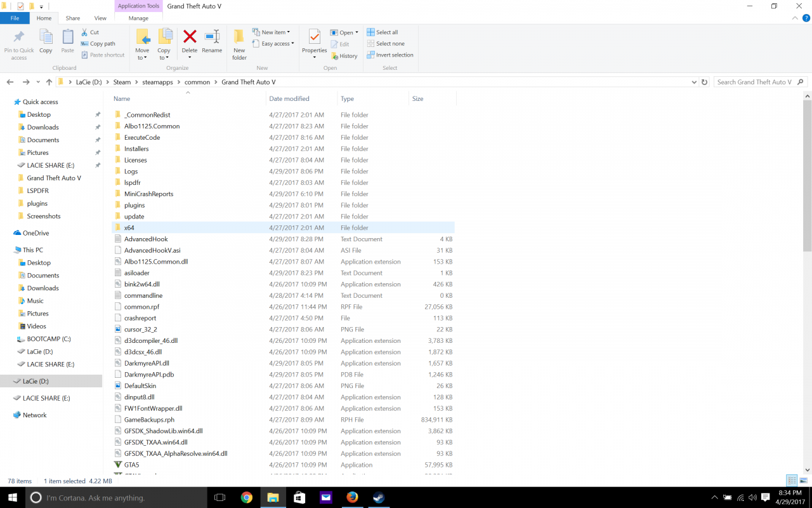Open the View ribbon tab
This screenshot has height=508, width=812.
tap(100, 18)
